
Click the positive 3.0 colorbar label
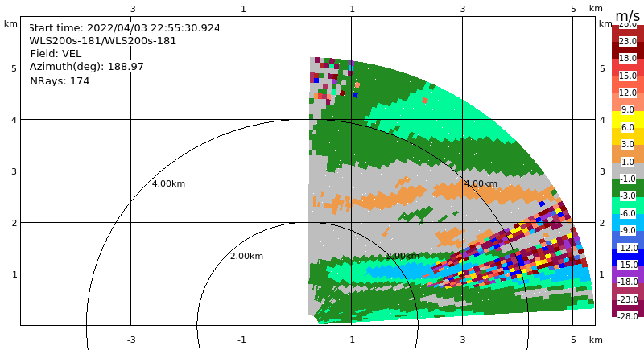point(628,145)
